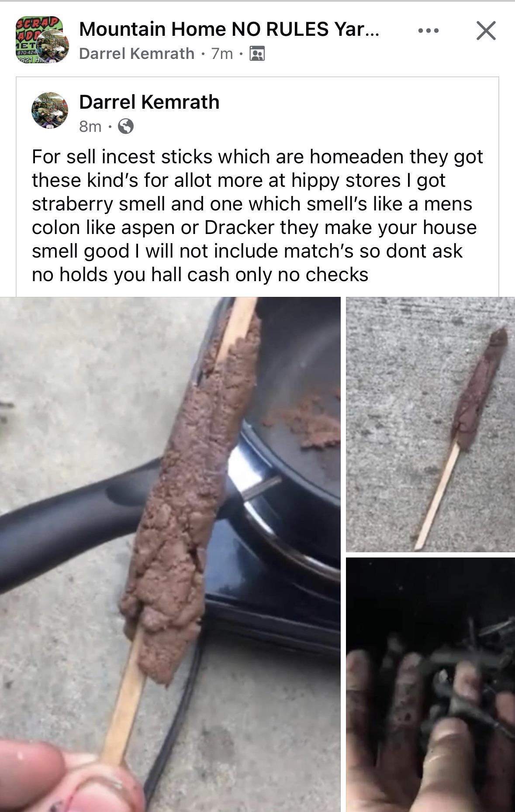Open Darrel Kemrath's profile picture in shared post

click(50, 110)
